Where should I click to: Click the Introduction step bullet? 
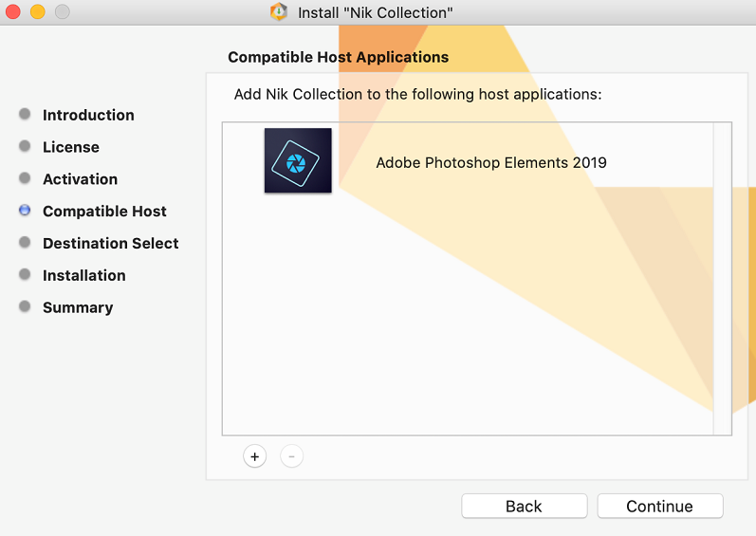[25, 115]
